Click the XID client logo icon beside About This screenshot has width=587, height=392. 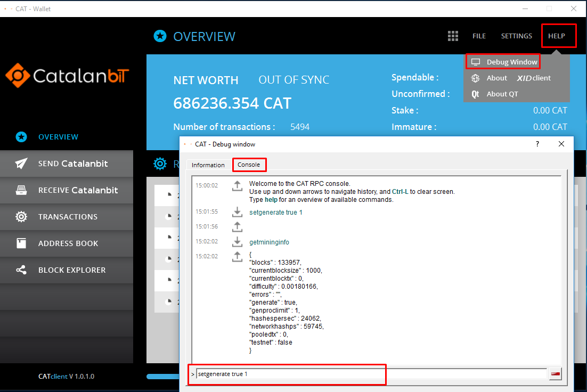click(x=475, y=78)
